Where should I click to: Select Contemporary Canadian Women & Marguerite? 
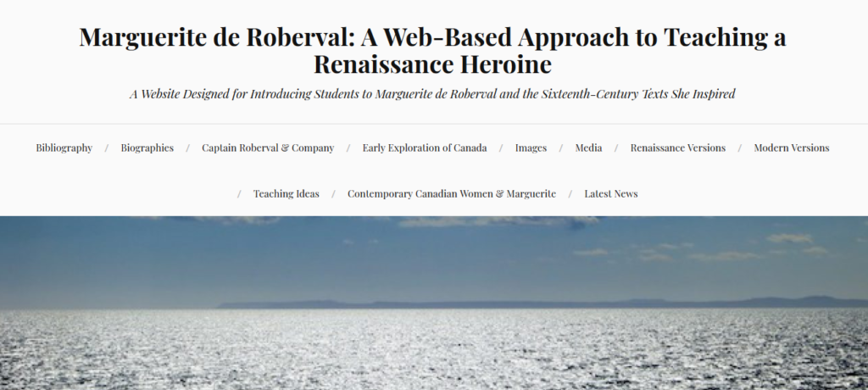451,193
